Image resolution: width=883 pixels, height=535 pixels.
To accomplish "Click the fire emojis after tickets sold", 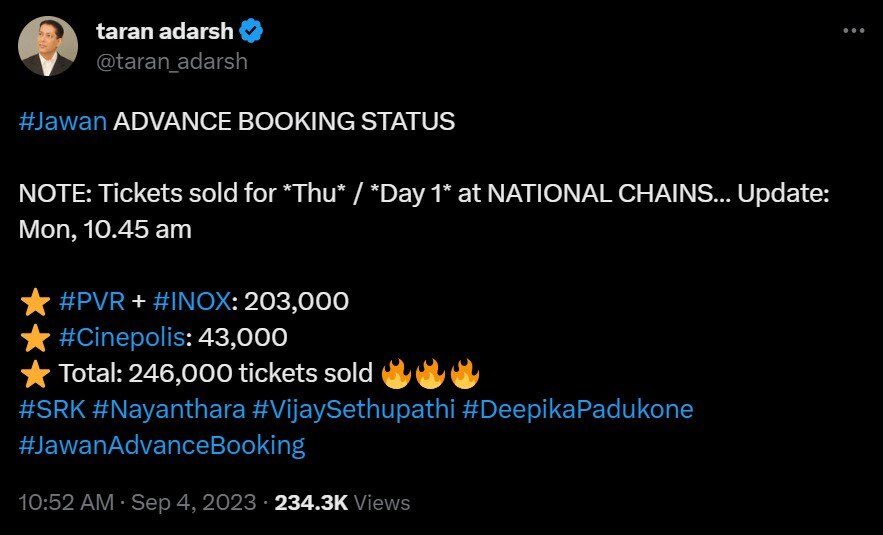I will pyautogui.click(x=431, y=375).
